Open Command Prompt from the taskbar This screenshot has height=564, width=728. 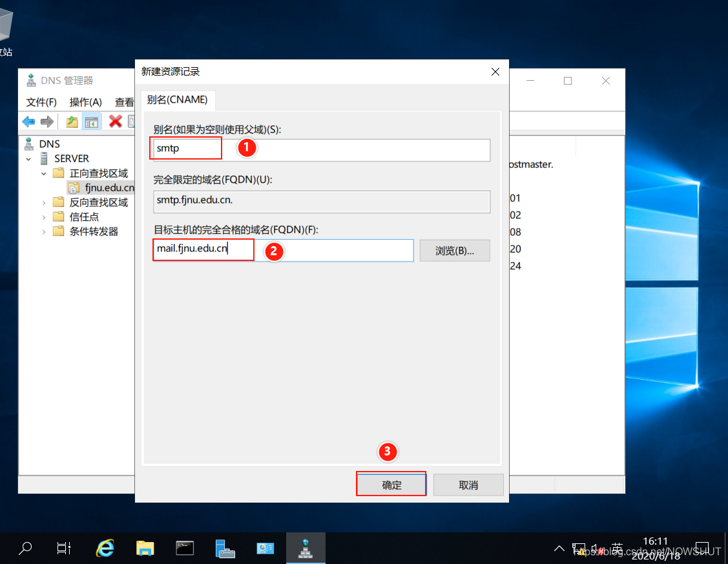click(x=185, y=548)
